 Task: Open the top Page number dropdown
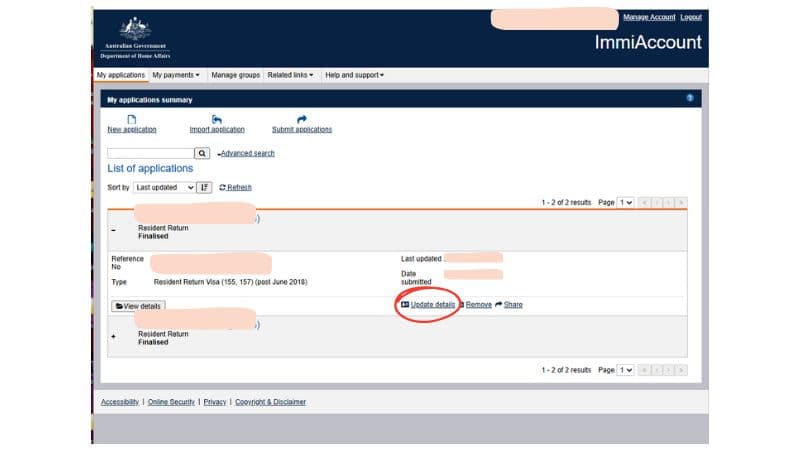tap(626, 203)
